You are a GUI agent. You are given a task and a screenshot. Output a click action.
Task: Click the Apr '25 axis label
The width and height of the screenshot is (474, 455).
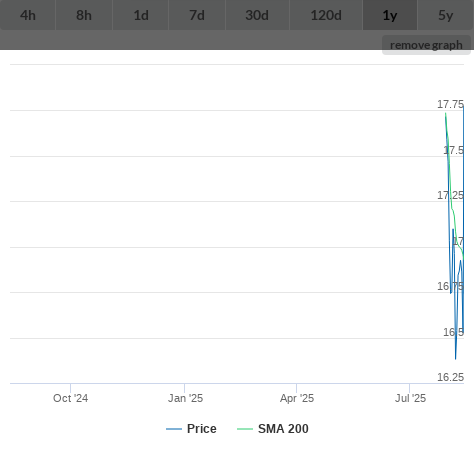coord(297,398)
